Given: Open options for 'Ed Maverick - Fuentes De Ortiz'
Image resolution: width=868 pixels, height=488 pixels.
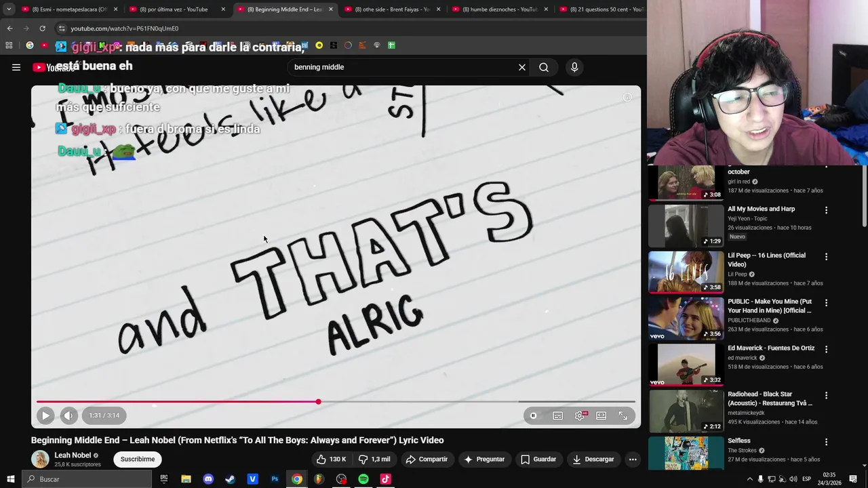Looking at the screenshot, I should coord(826,349).
